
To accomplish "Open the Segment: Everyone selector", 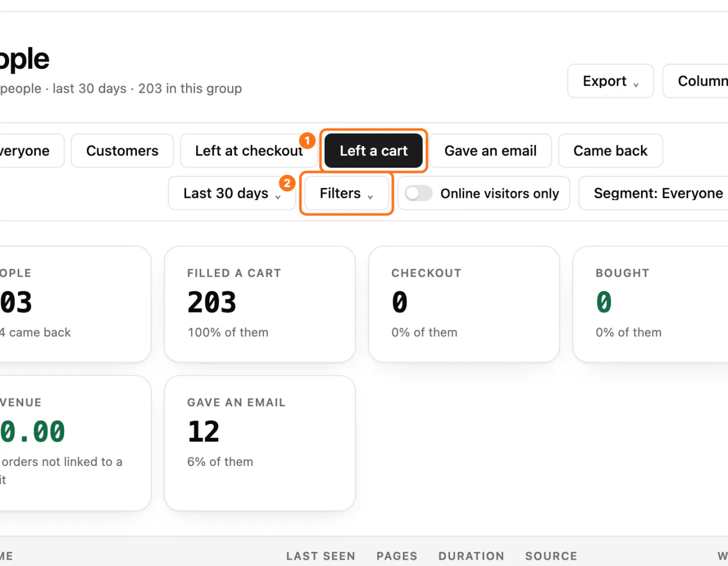I will pos(653,193).
